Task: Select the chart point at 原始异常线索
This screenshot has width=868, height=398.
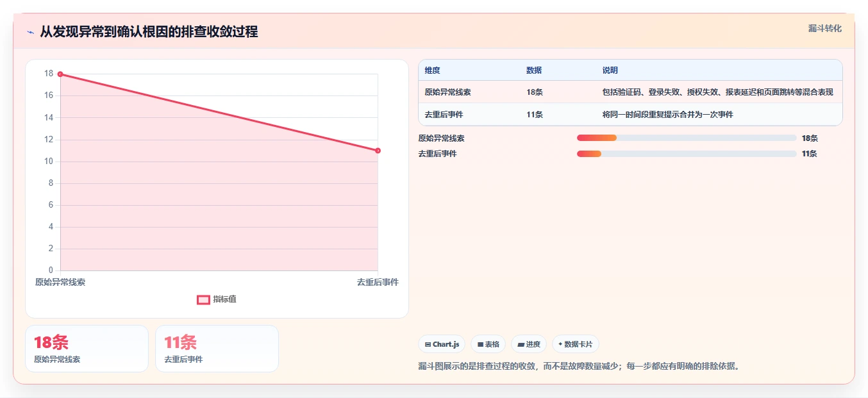Action: (60, 74)
